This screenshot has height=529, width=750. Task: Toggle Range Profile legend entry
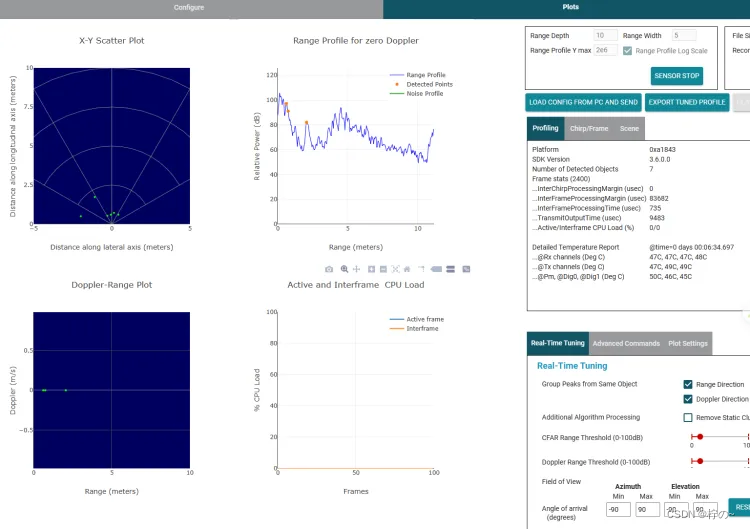coord(418,75)
